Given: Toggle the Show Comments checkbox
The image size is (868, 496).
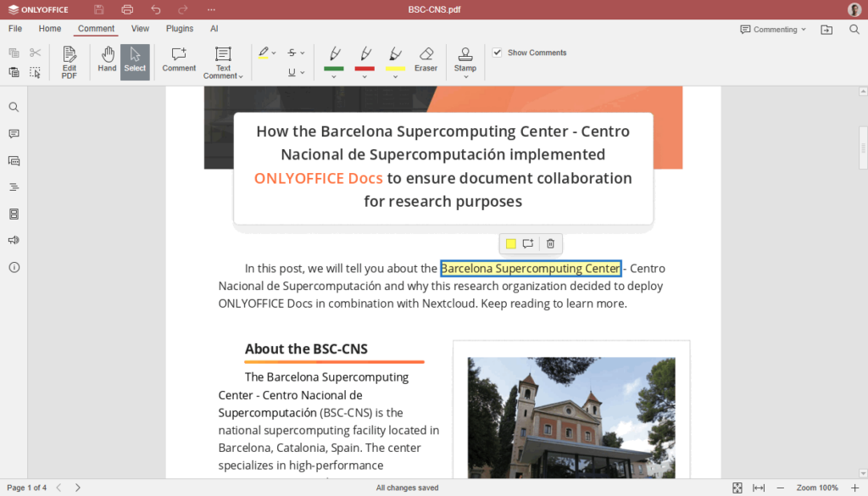Looking at the screenshot, I should click(x=497, y=52).
